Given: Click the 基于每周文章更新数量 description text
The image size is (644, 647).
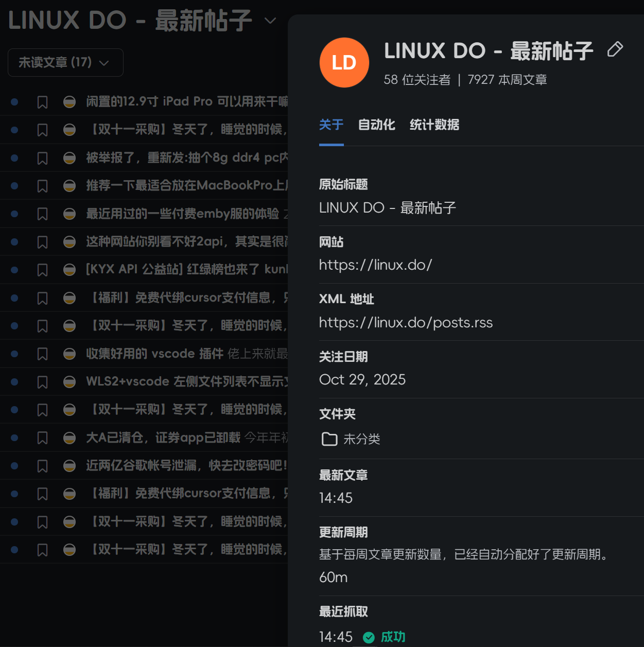Looking at the screenshot, I should tap(464, 554).
